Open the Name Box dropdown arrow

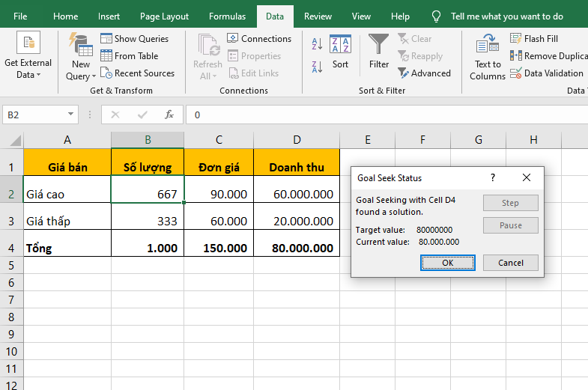click(x=72, y=115)
